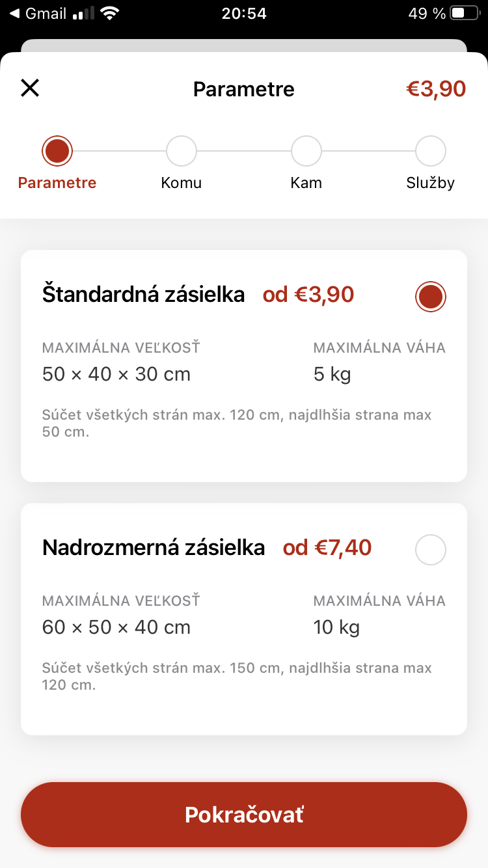Image resolution: width=488 pixels, height=868 pixels.
Task: Open the Kam step label
Action: click(306, 183)
